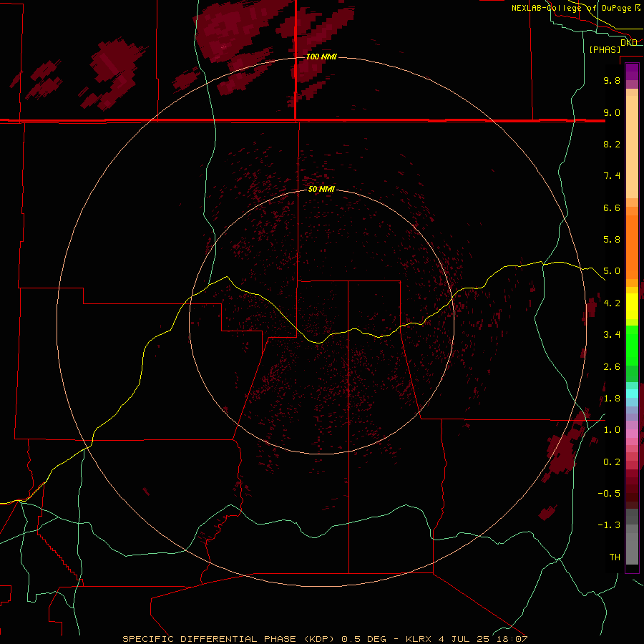Viewport: 644px width, 644px height.
Task: Click the "4.2" scale value
Action: point(612,303)
